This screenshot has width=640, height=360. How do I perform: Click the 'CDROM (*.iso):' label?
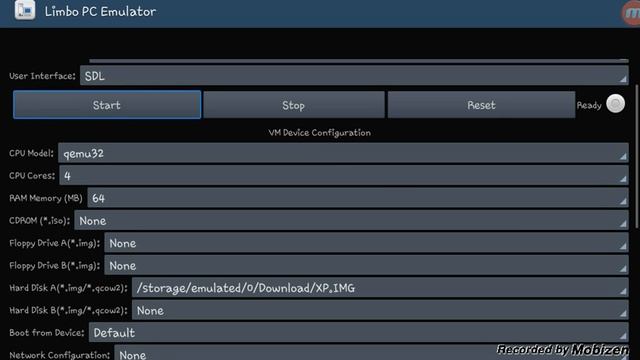(x=40, y=221)
